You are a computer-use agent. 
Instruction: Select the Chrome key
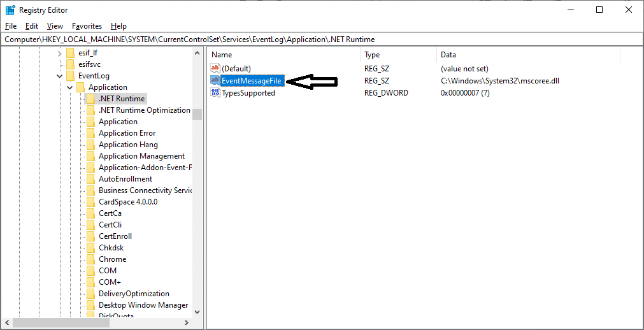tap(112, 259)
